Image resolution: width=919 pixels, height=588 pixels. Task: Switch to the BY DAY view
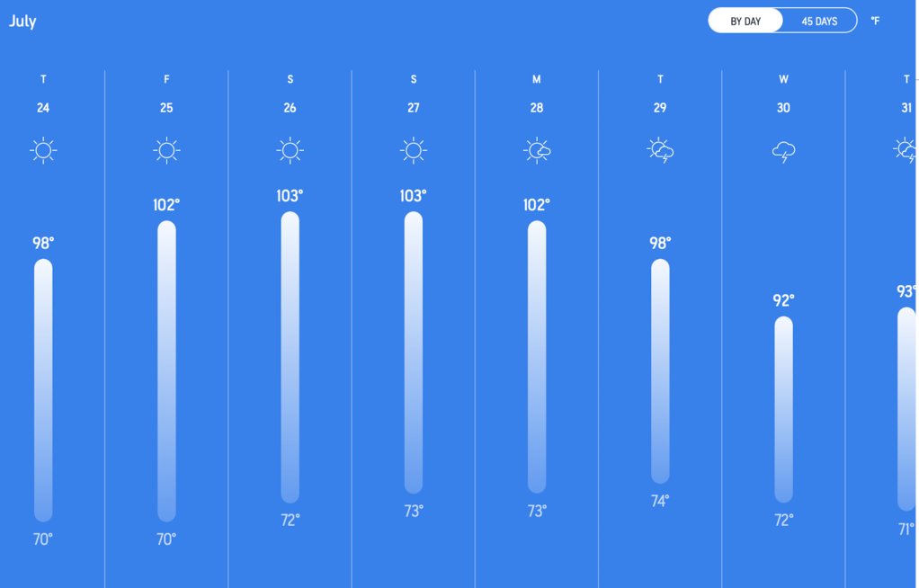click(745, 21)
